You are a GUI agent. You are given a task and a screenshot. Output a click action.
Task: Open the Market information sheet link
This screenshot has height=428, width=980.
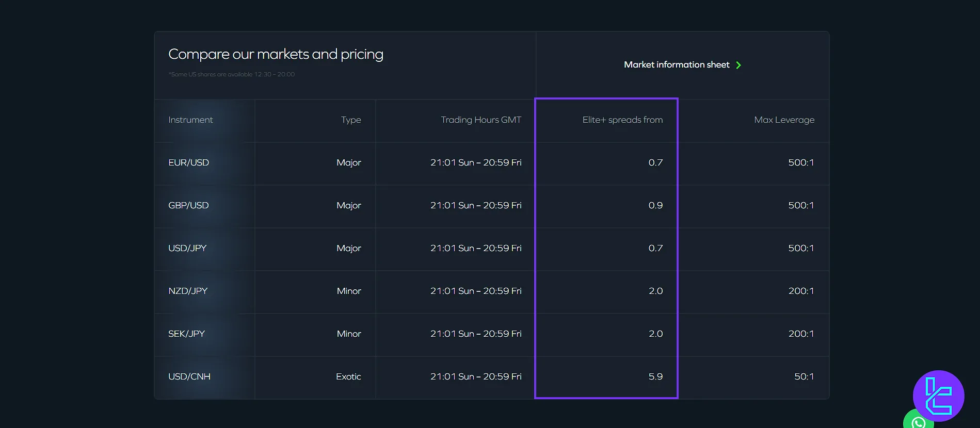pyautogui.click(x=677, y=65)
